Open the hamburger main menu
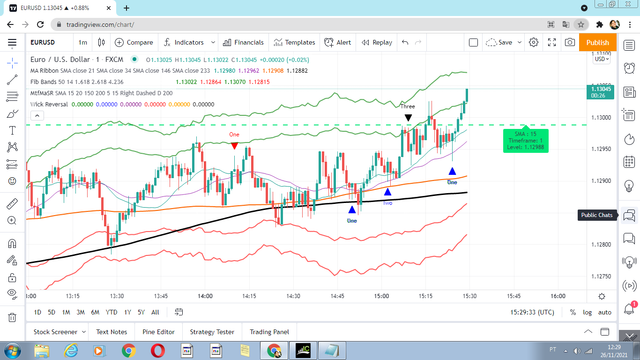 [x=12, y=42]
